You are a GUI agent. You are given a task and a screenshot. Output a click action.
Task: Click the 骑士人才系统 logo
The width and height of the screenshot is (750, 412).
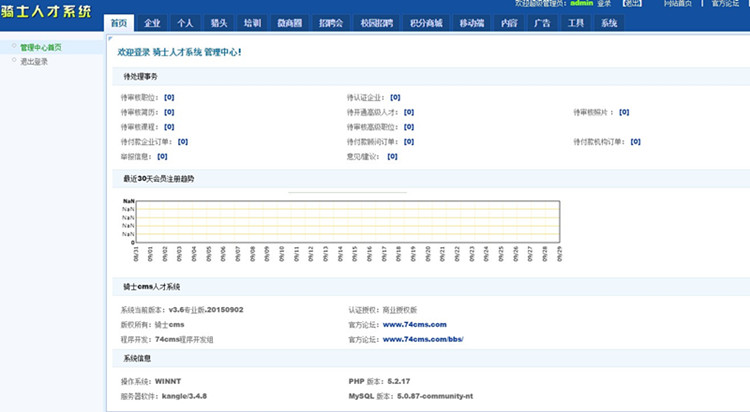coord(46,11)
